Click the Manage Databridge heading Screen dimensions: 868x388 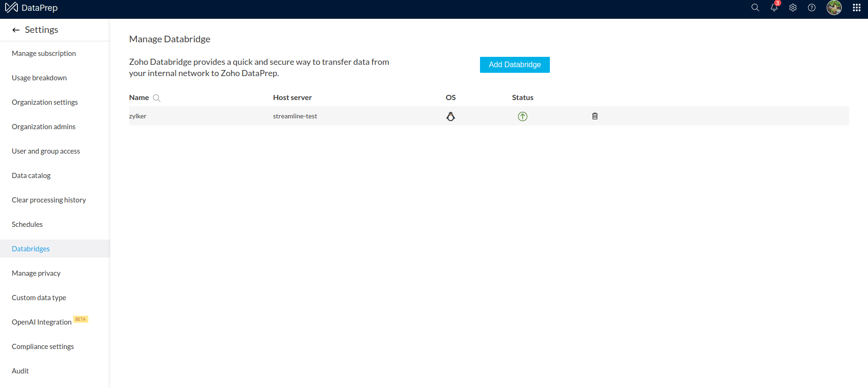169,39
